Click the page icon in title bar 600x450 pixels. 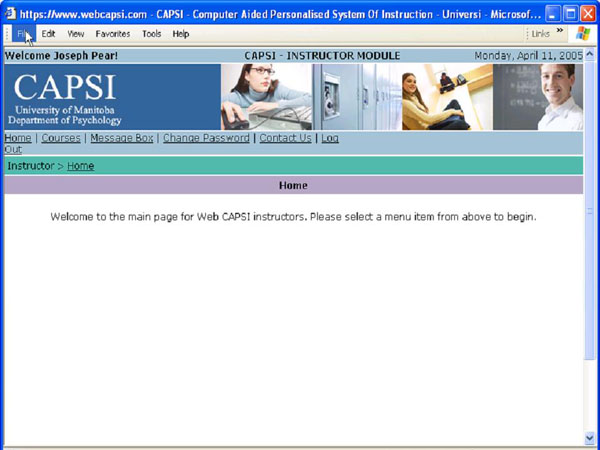(x=11, y=14)
